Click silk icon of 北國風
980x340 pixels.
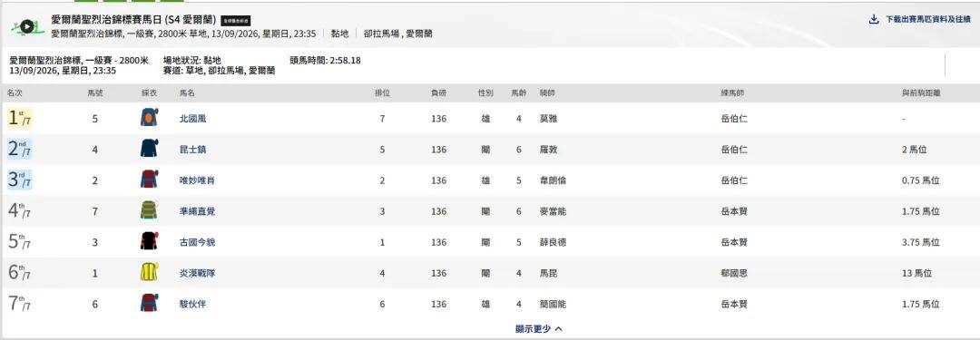(x=149, y=118)
